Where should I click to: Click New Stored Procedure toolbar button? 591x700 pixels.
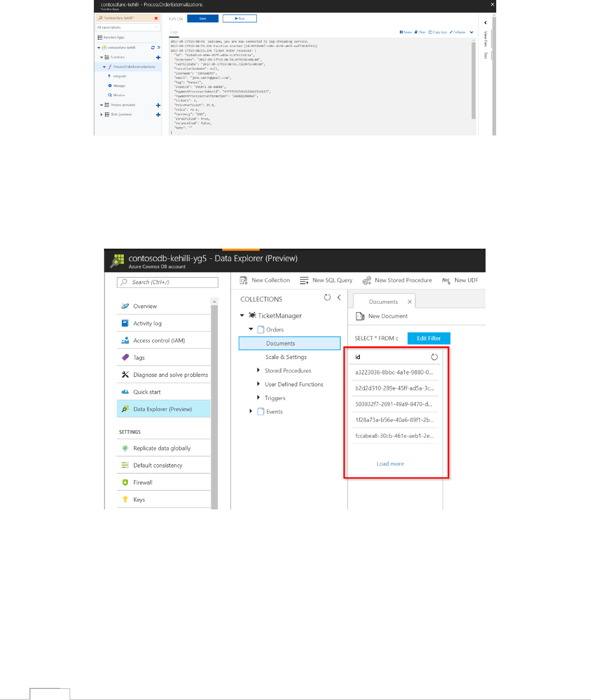[397, 280]
